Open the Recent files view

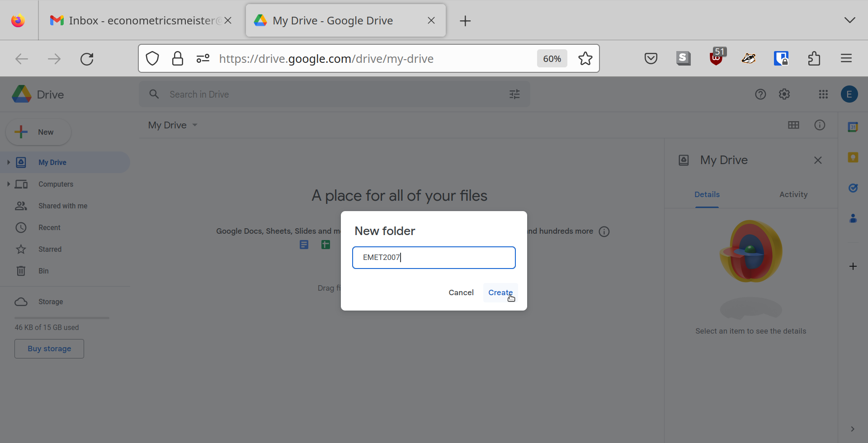49,227
